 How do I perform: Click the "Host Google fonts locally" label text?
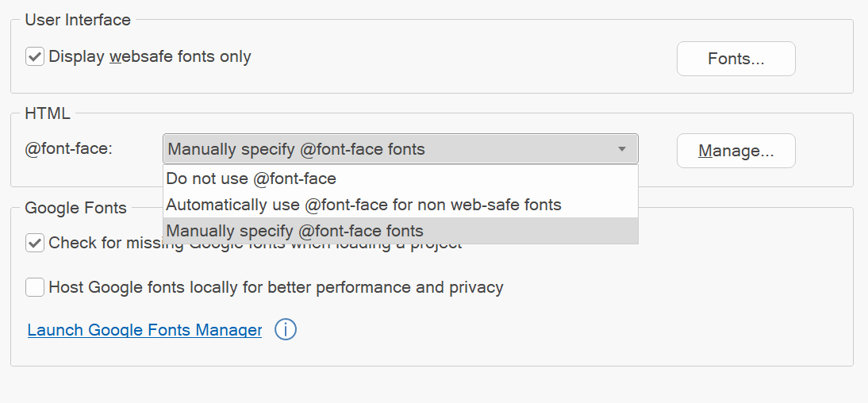[x=275, y=287]
